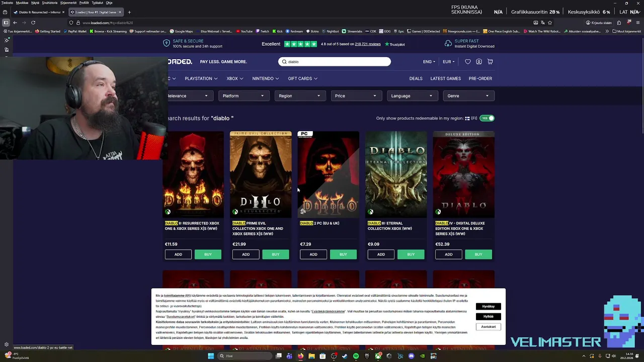Open the Google Maps bookmark

click(x=181, y=31)
